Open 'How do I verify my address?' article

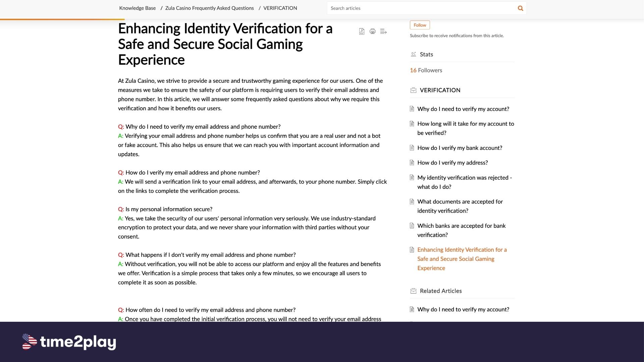tap(452, 163)
